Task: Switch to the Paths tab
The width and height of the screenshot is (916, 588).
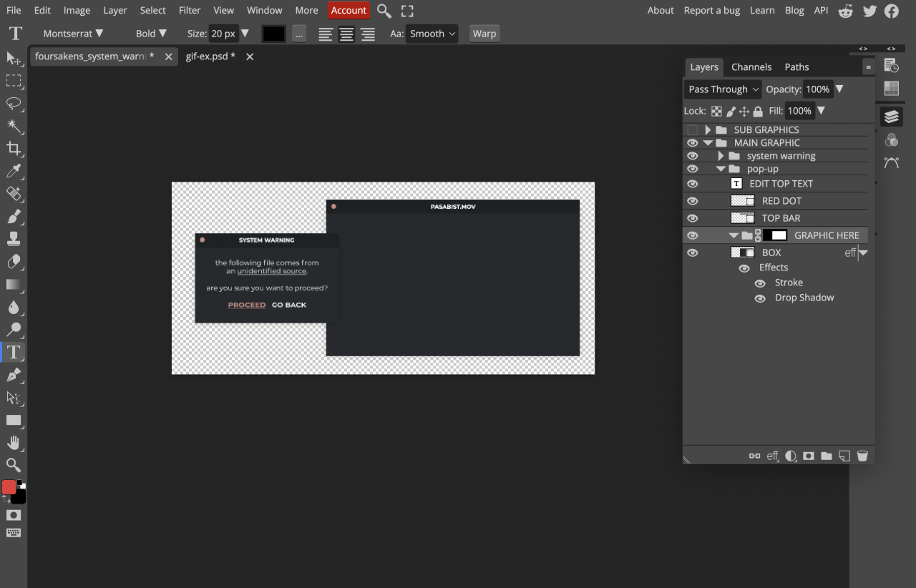Action: [796, 67]
